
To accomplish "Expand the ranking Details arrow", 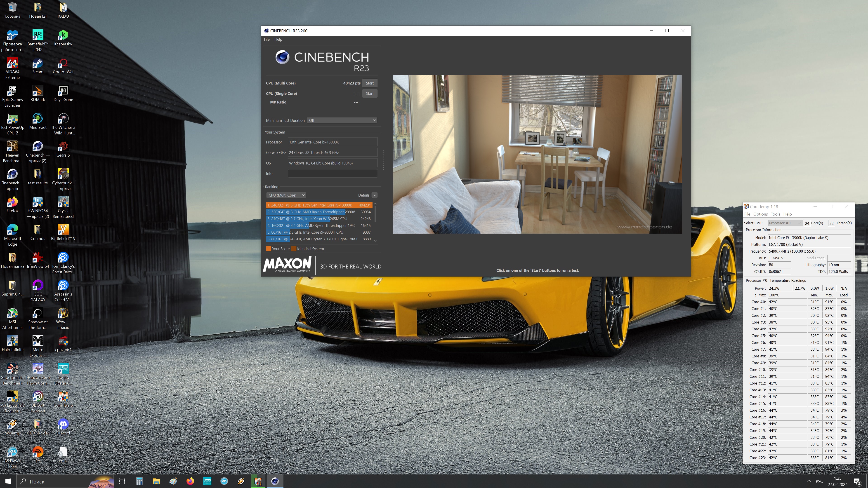I will [374, 195].
